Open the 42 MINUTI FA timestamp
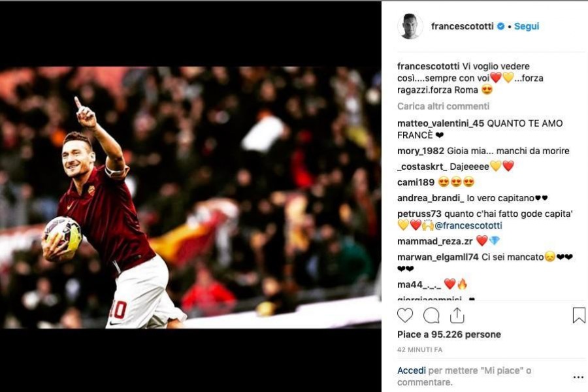The height and width of the screenshot is (392, 588). tap(420, 350)
